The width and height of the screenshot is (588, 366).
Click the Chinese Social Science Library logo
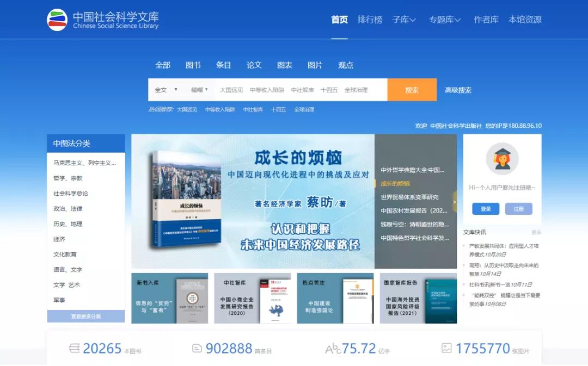pos(103,20)
